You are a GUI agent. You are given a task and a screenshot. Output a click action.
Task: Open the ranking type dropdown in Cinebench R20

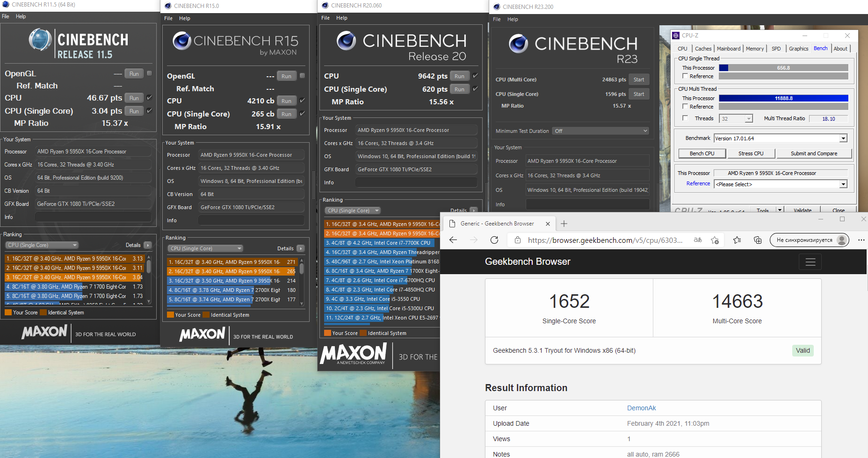coord(353,211)
